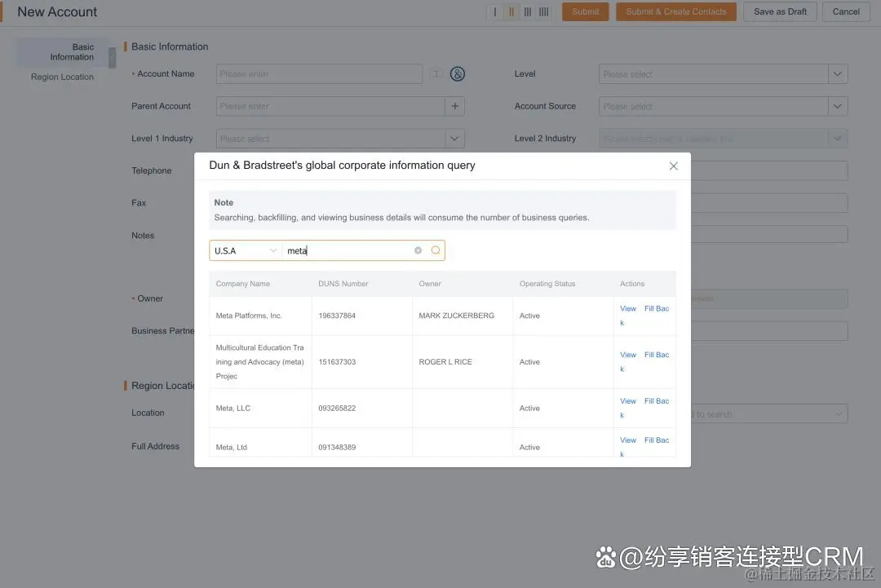The image size is (881, 588).
Task: View details for Meta, LLC
Action: (627, 401)
